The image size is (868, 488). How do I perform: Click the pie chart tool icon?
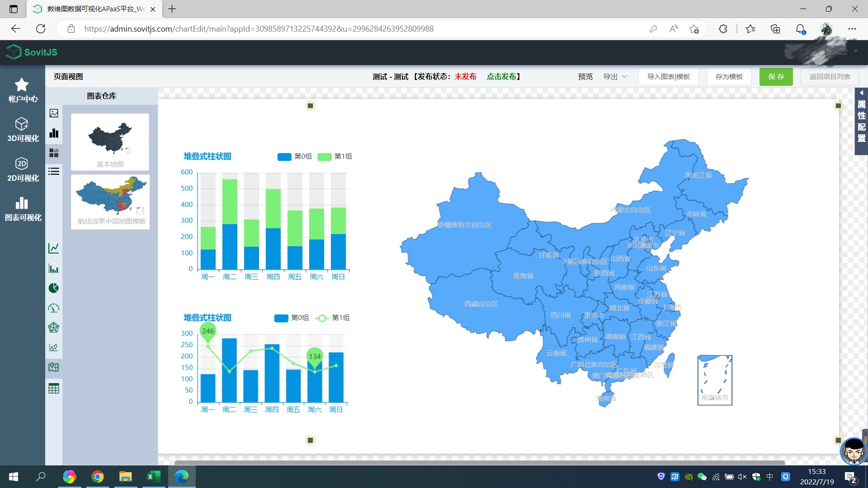pyautogui.click(x=54, y=288)
